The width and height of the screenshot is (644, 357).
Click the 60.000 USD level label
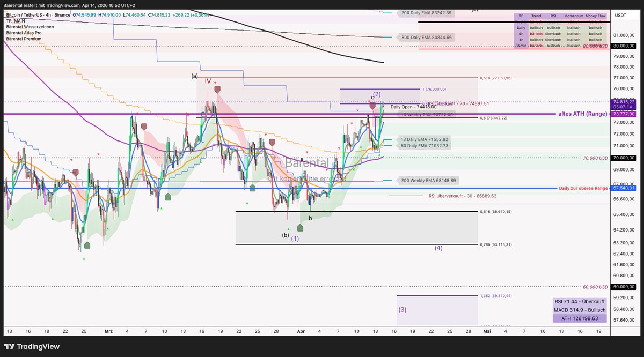pos(595,287)
